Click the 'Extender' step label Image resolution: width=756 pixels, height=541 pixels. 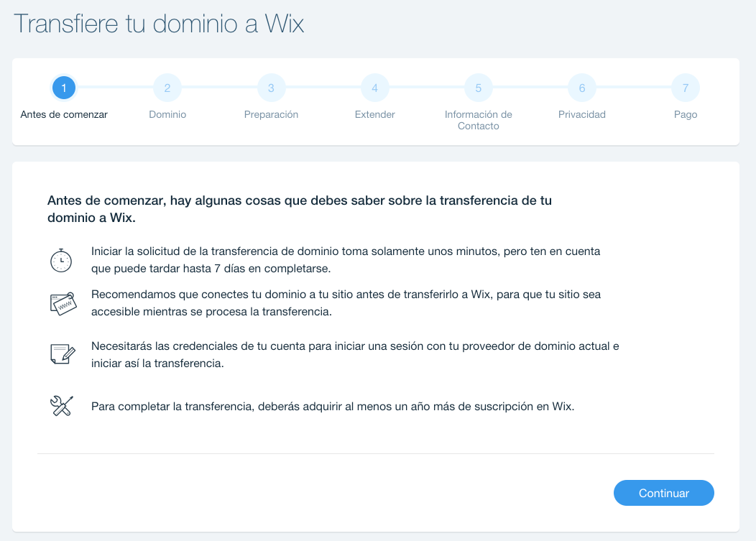(x=374, y=114)
